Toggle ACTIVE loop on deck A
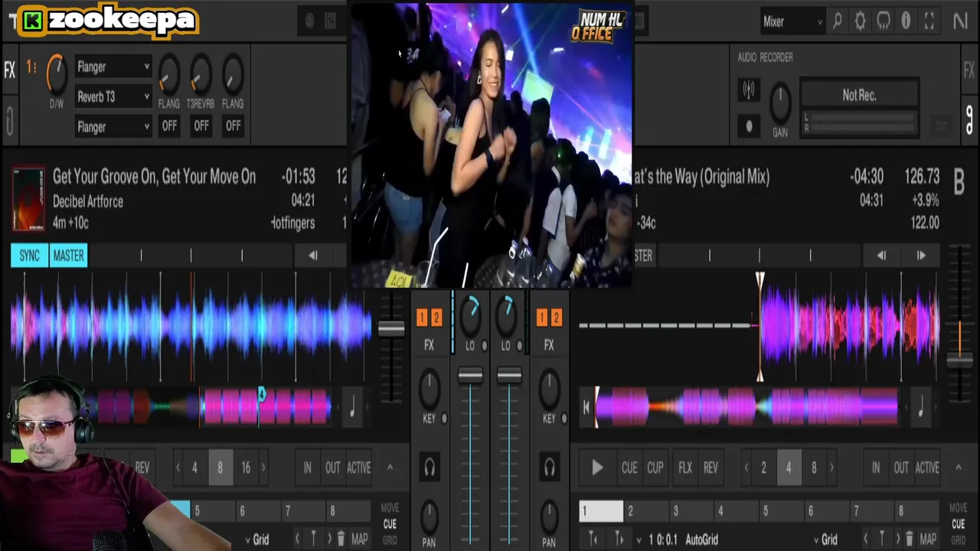The image size is (980, 551). (x=358, y=468)
